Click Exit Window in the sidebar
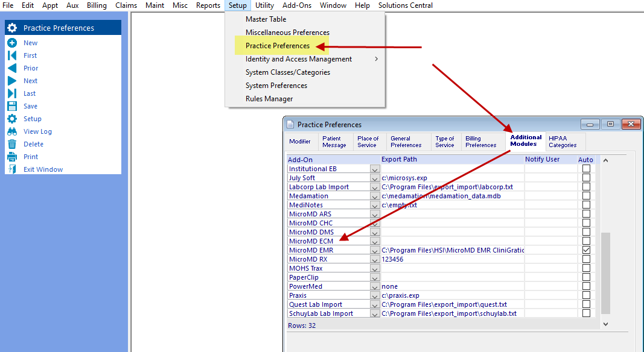 tap(13, 169)
